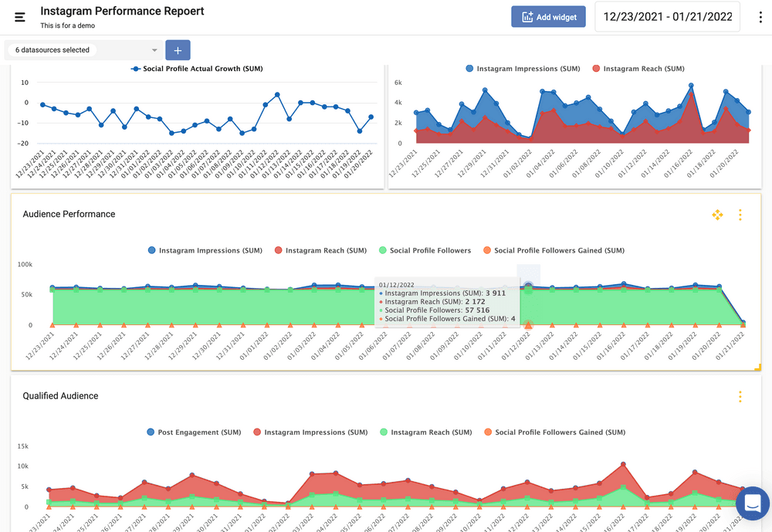Expand the 6 datasources selected dropdown
Viewport: 772px width, 532px height.
[85, 50]
